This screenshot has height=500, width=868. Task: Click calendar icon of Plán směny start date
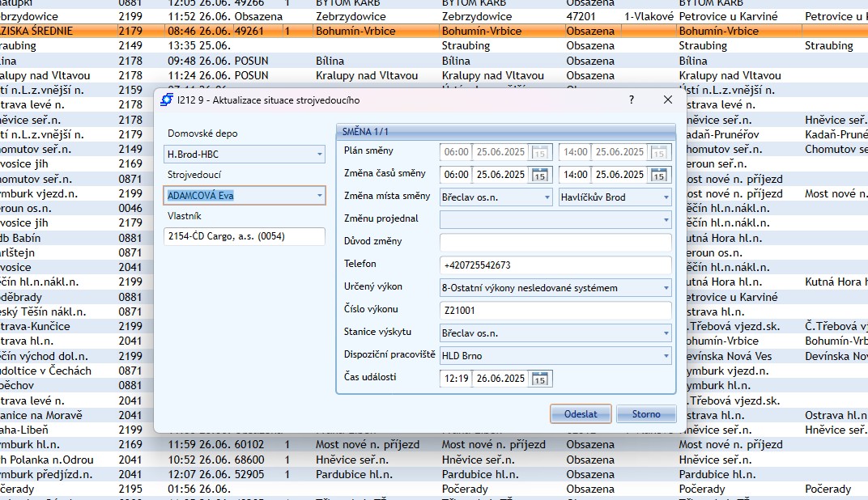tap(542, 152)
